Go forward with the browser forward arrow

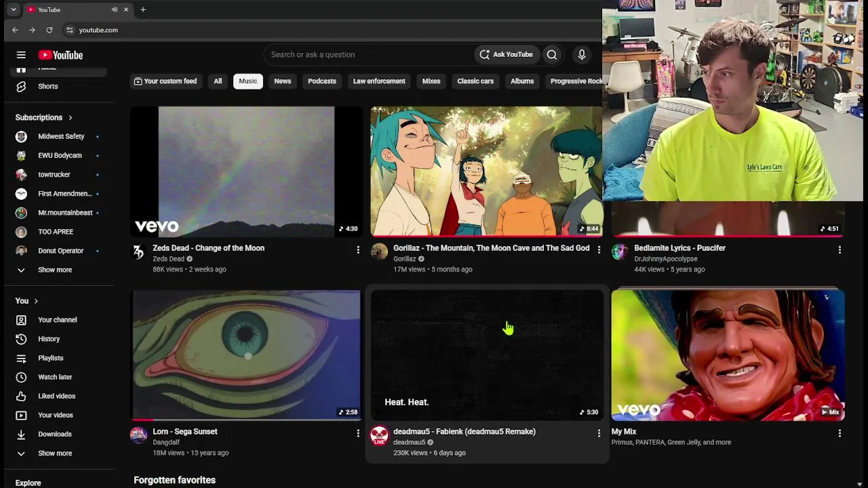(x=32, y=30)
